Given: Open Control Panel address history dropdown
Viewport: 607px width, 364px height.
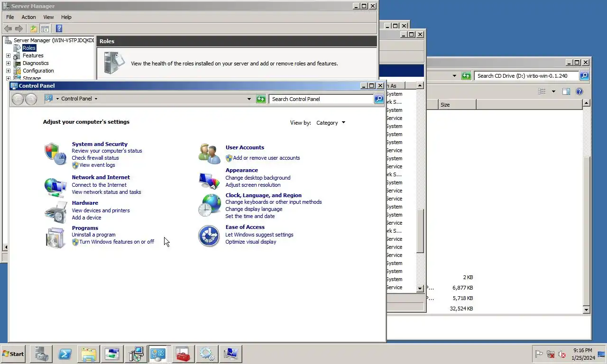Looking at the screenshot, I should 249,99.
